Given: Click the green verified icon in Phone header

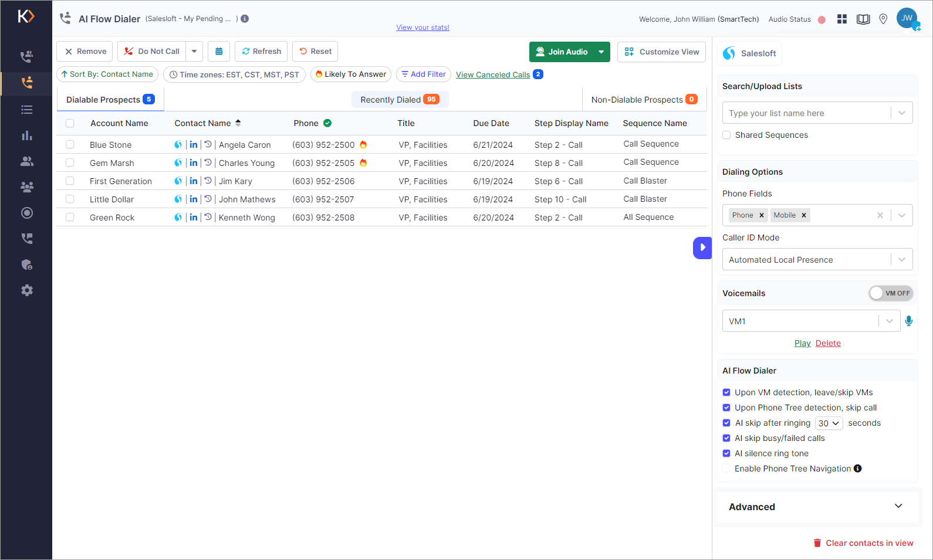Looking at the screenshot, I should pos(327,123).
